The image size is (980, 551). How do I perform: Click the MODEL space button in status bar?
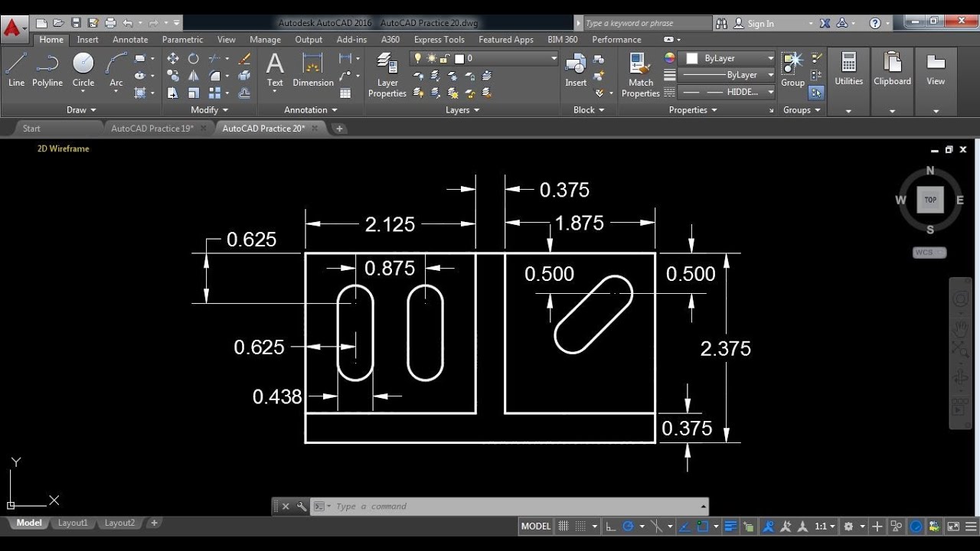(535, 527)
